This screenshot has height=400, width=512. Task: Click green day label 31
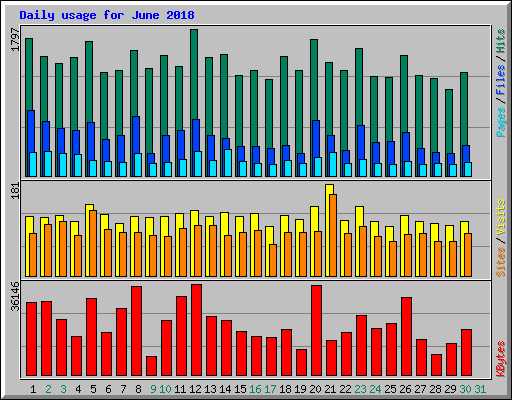tap(480, 389)
